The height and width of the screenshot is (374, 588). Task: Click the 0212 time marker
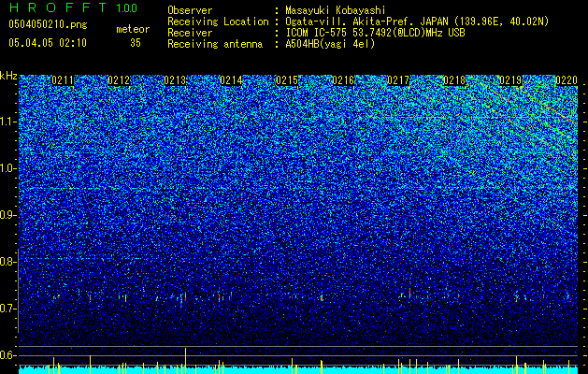[119, 80]
